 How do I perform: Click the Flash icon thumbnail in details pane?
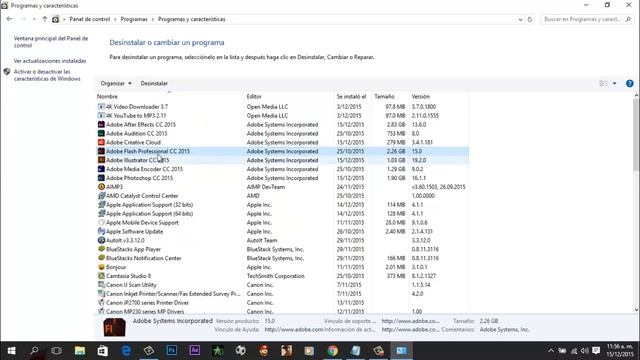114,327
